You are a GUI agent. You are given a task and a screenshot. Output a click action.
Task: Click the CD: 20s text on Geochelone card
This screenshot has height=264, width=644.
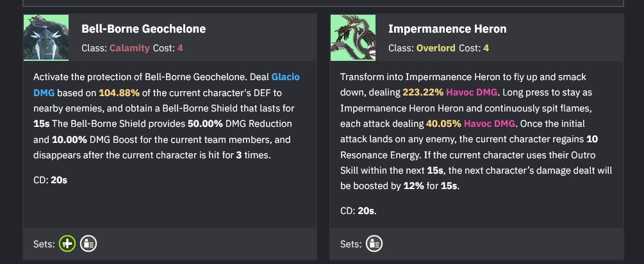pyautogui.click(x=50, y=180)
